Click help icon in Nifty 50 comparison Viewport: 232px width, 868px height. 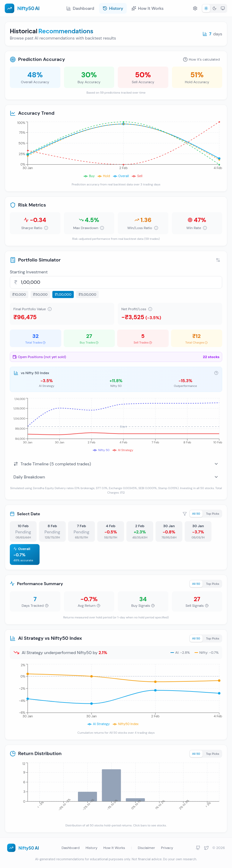[x=216, y=373]
